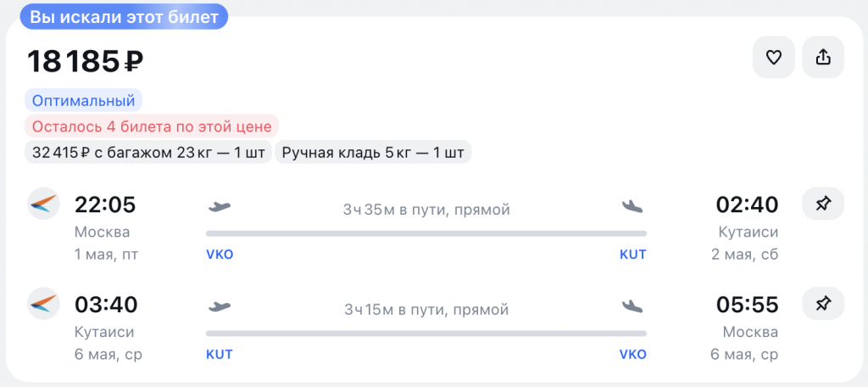868x387 pixels.
Task: Click landing plane icon on return flight
Action: click(632, 306)
